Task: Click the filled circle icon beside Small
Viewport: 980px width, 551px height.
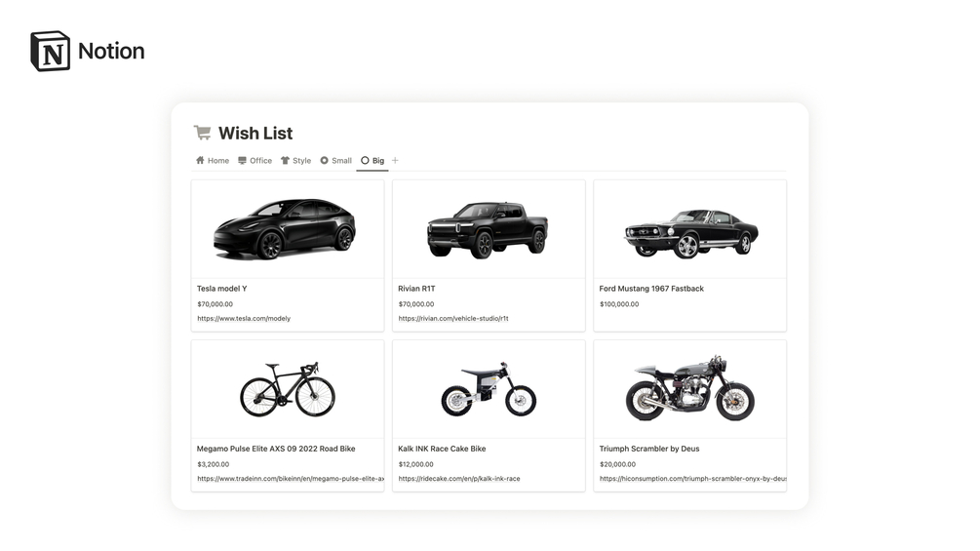Action: (x=325, y=161)
